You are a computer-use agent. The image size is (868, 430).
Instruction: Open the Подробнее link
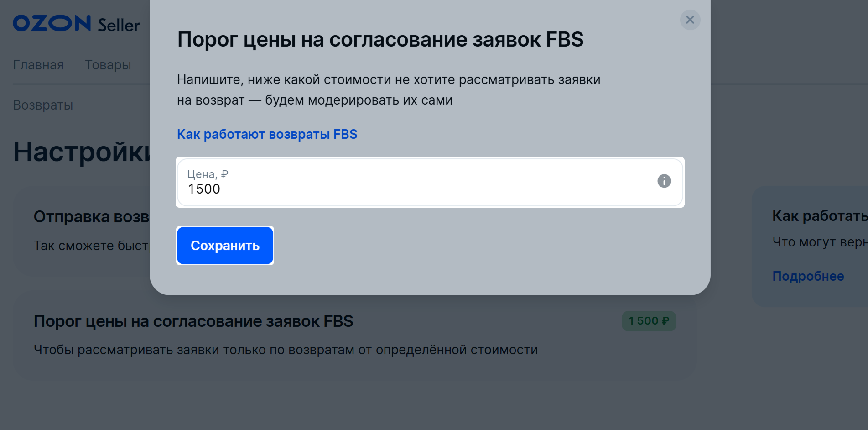click(x=808, y=276)
